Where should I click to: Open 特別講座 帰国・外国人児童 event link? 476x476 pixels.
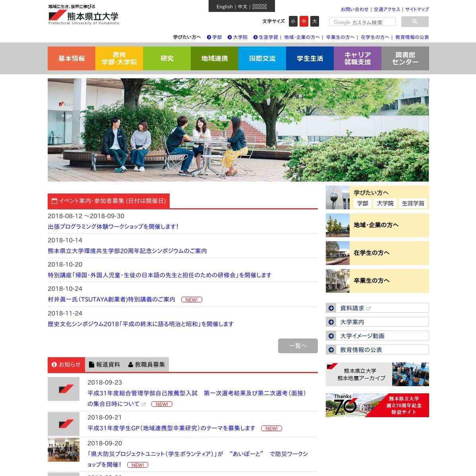point(159,275)
